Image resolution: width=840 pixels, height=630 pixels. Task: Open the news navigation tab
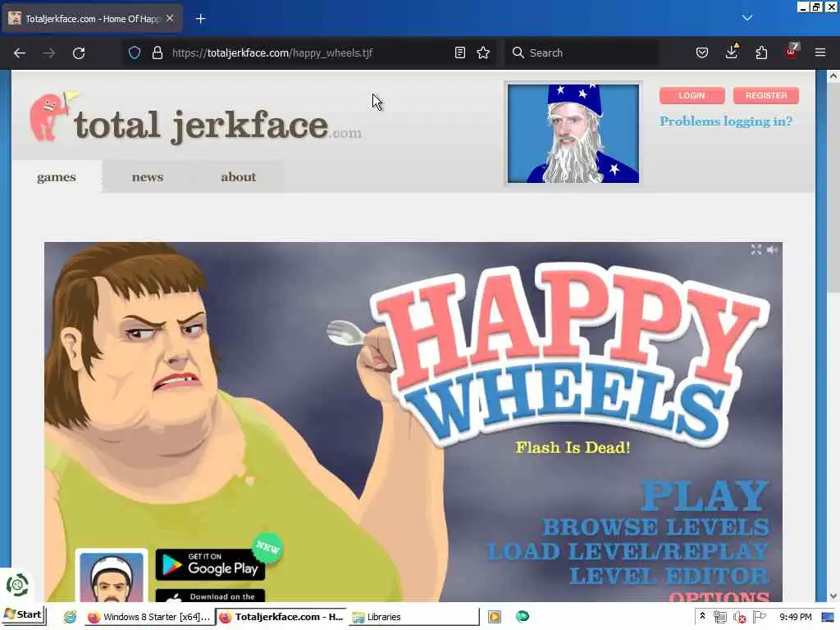tap(148, 177)
